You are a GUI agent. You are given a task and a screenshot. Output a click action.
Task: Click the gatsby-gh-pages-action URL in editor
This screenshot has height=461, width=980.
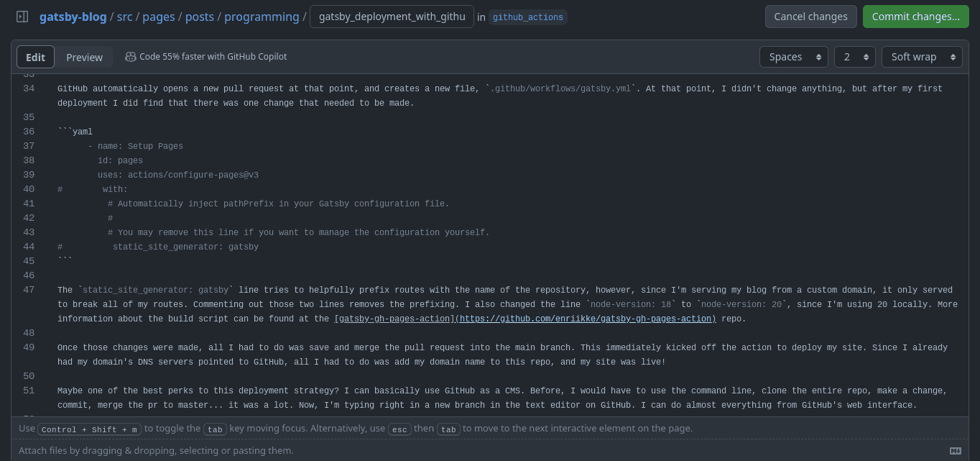(x=588, y=319)
